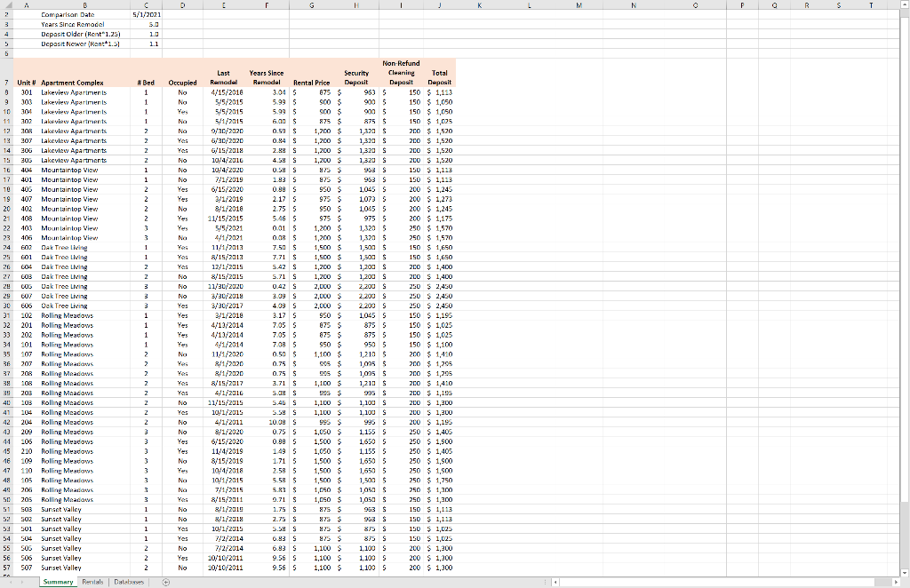This screenshot has width=910, height=588.
Task: Click the 'Security Deposit' heading cell
Action: 356,73
